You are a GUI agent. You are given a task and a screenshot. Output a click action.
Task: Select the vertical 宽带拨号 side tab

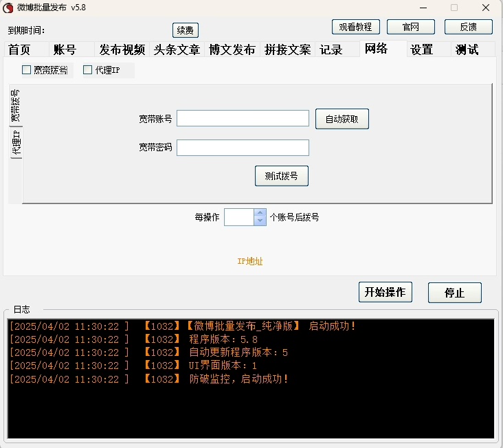point(15,106)
